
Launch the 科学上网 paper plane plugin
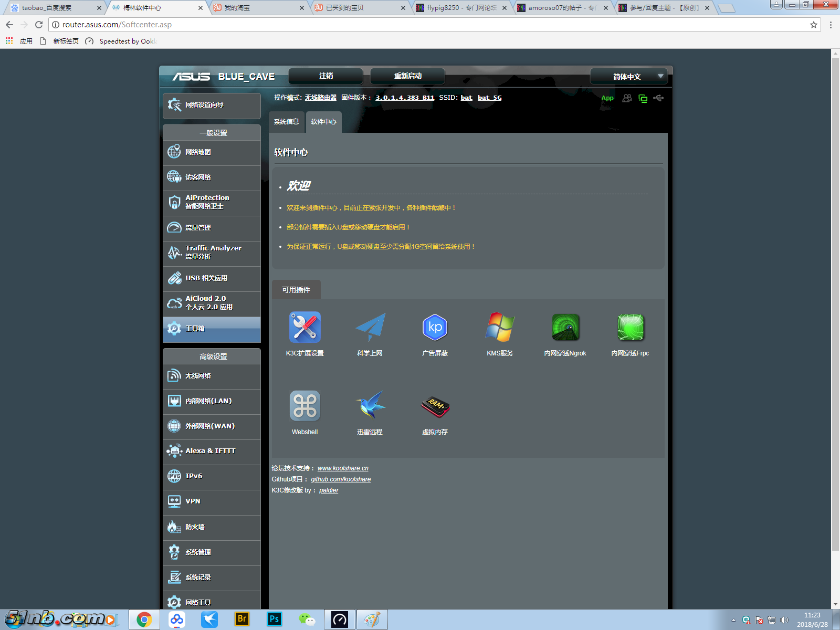(x=370, y=328)
